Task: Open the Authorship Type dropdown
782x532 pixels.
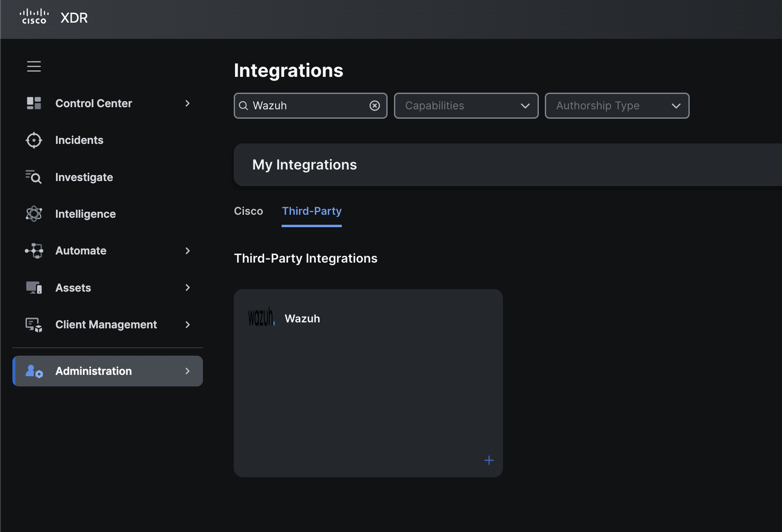Action: coord(617,105)
